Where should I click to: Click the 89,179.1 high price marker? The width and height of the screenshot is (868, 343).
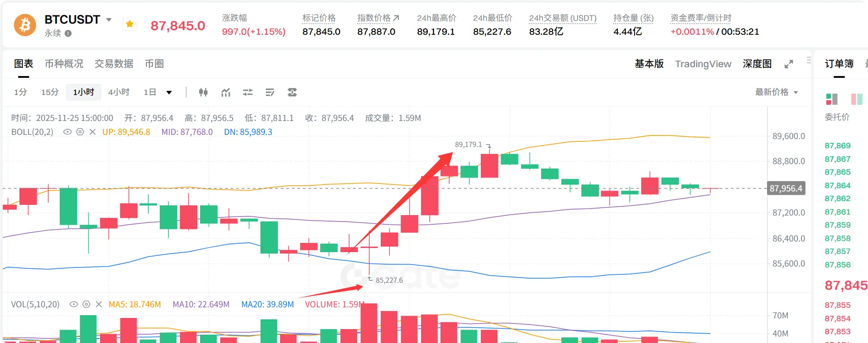pyautogui.click(x=468, y=145)
